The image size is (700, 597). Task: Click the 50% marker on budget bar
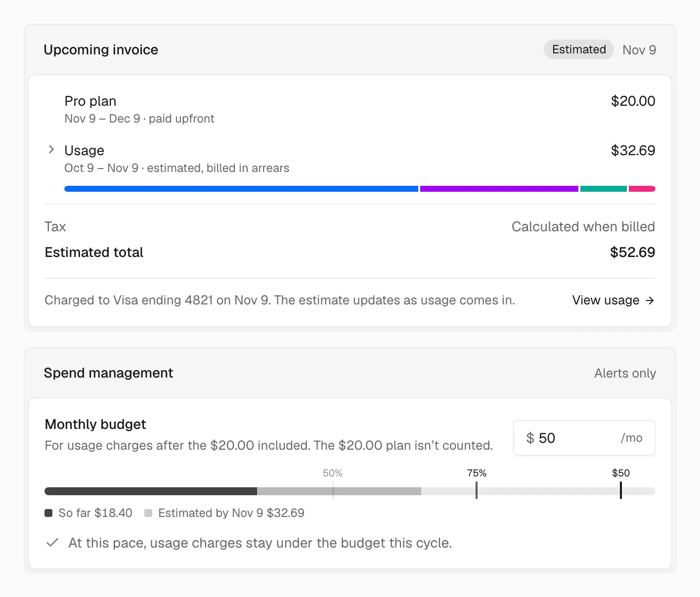point(333,490)
